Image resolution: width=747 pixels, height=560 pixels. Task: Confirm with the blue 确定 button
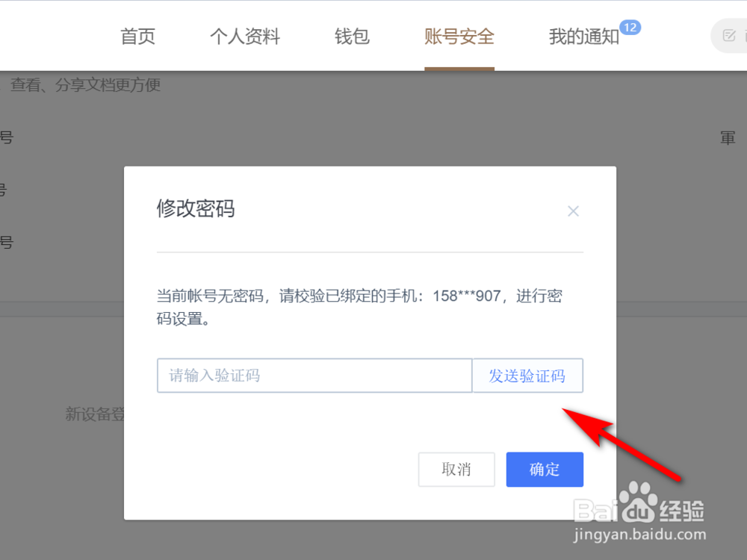point(545,470)
